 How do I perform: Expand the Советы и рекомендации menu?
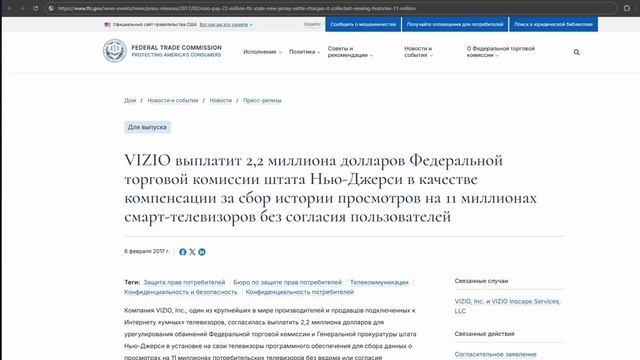tap(350, 52)
